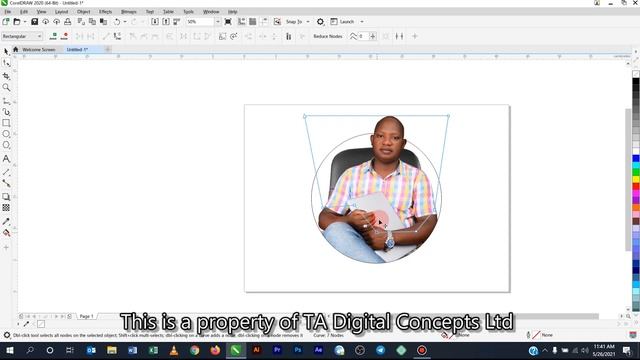The image size is (640, 360).
Task: Select the Polygon tool
Action: click(x=6, y=145)
